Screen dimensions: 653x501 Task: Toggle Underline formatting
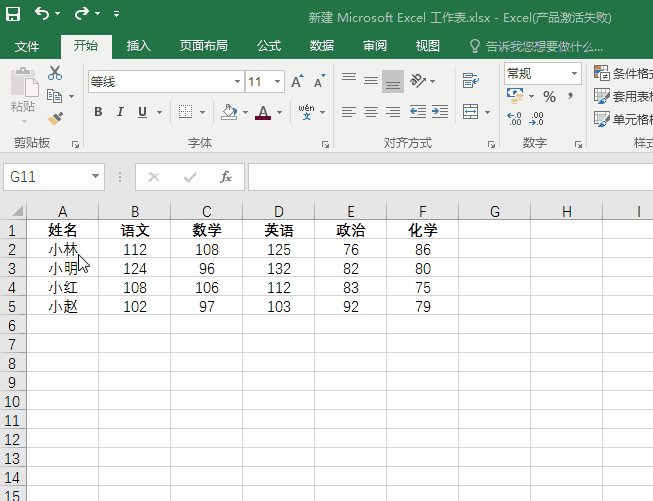tap(142, 112)
